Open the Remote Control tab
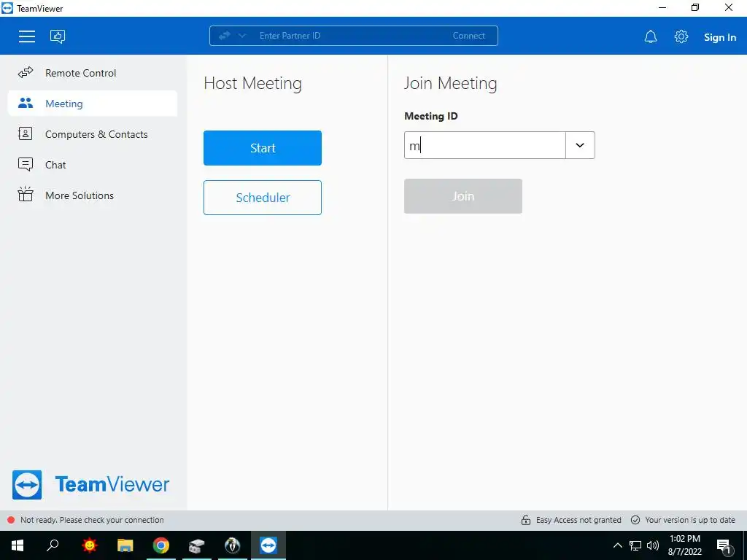The width and height of the screenshot is (747, 560). click(93, 73)
